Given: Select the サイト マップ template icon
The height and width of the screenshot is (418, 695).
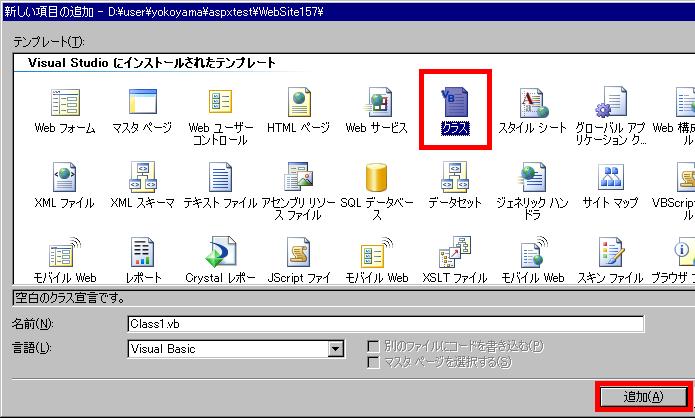Looking at the screenshot, I should (x=611, y=177).
